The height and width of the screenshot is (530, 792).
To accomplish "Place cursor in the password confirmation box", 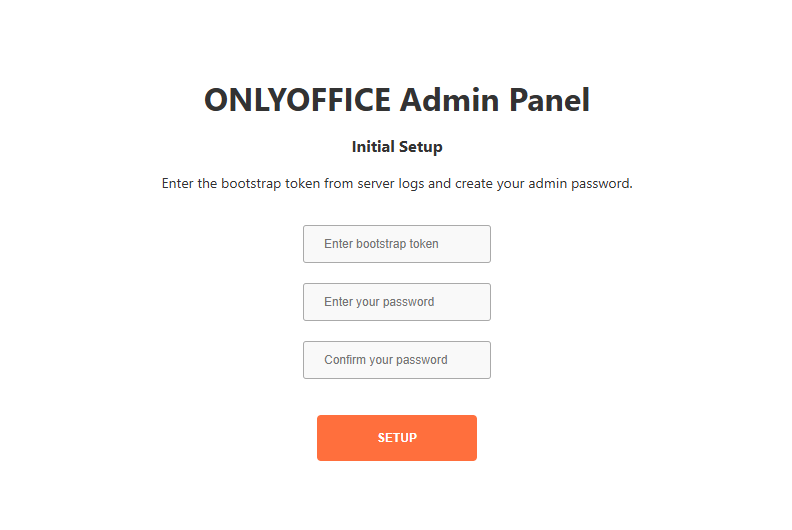I will pos(396,360).
